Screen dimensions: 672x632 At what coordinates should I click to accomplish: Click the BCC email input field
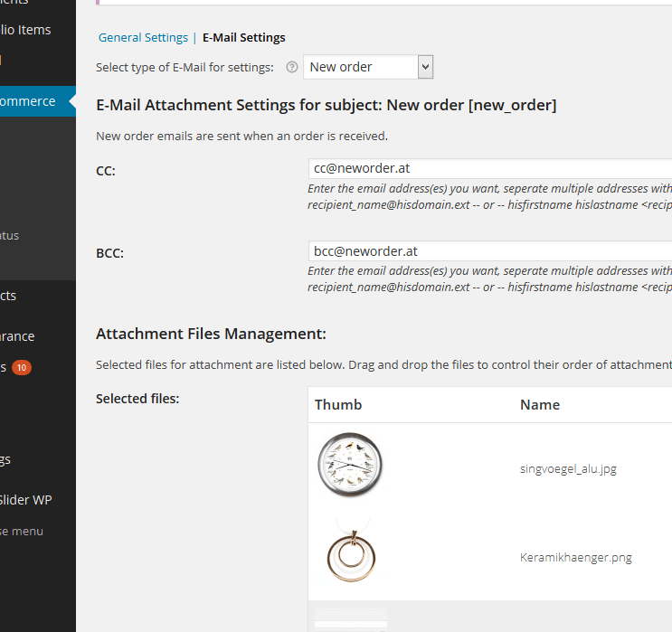(x=490, y=251)
